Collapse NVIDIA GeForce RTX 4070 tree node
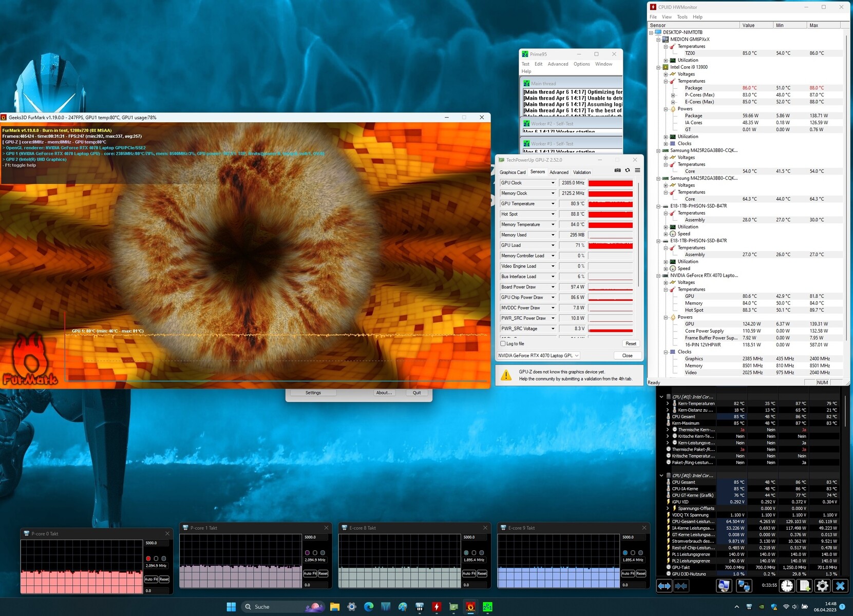This screenshot has height=616, width=853. click(x=658, y=276)
